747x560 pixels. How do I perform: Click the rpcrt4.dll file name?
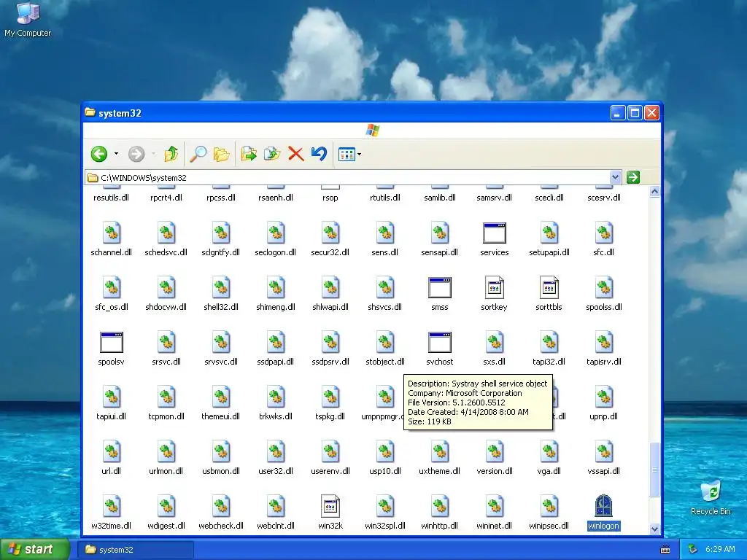click(x=166, y=198)
